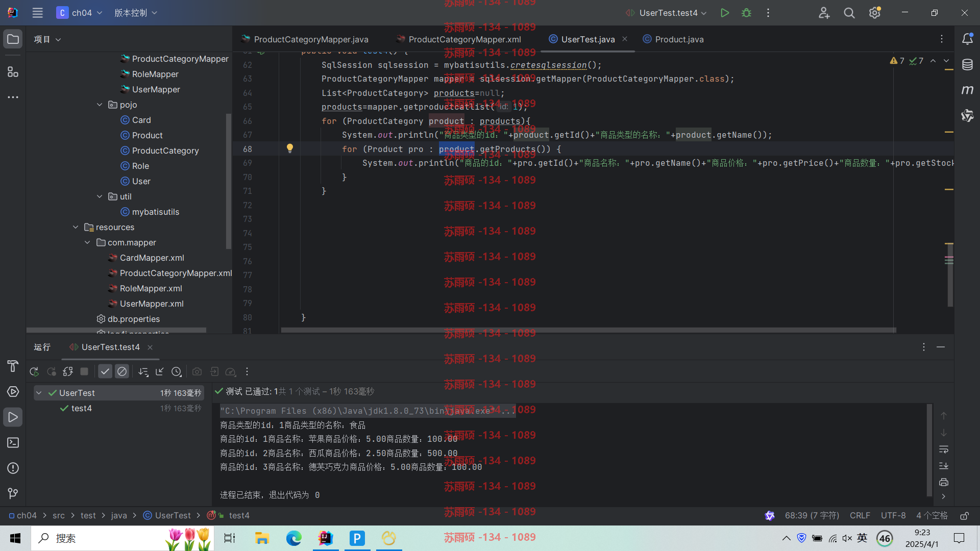Open the 项目 view dropdown
Viewport: 980px width, 551px height.
(x=47, y=39)
